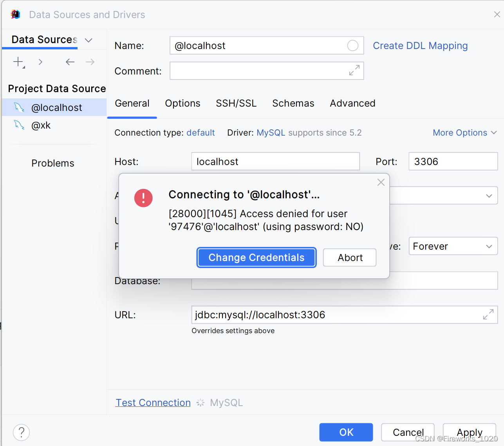Expand the URL field with arrows icon

(x=488, y=314)
